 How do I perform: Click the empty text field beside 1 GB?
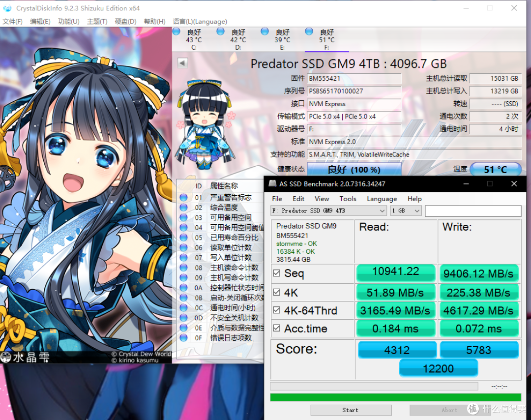473,210
